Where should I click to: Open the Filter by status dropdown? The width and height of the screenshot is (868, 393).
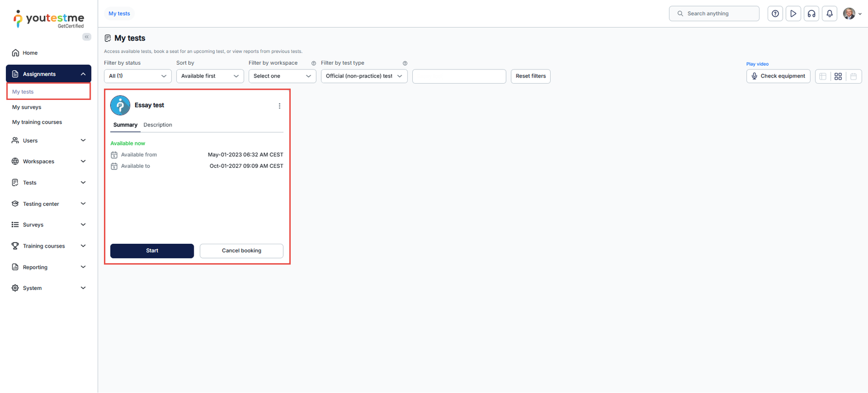coord(138,76)
